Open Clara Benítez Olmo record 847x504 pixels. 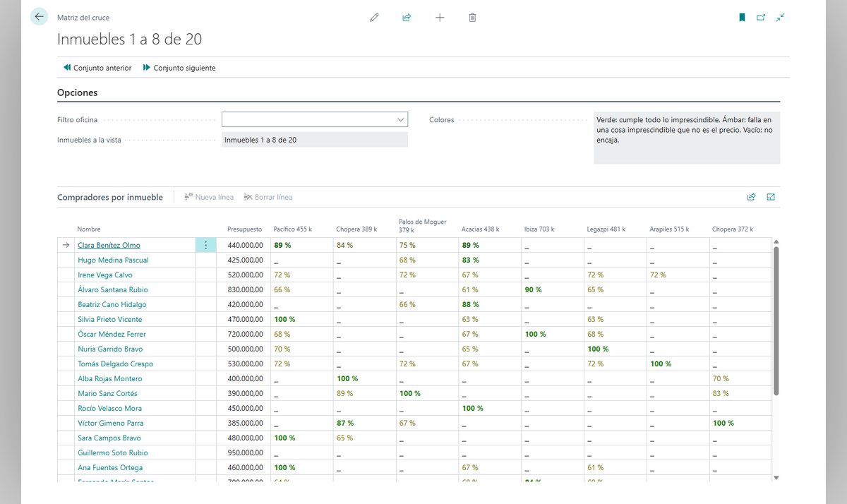[109, 245]
